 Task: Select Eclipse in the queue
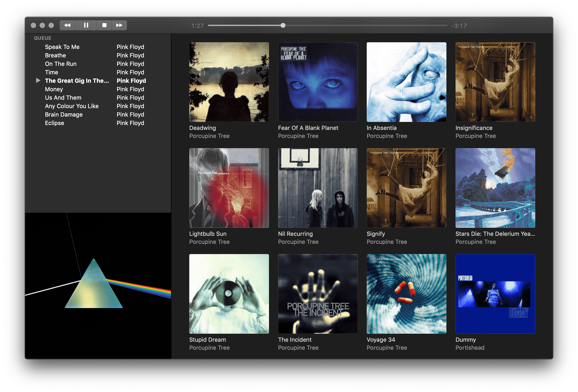click(55, 123)
